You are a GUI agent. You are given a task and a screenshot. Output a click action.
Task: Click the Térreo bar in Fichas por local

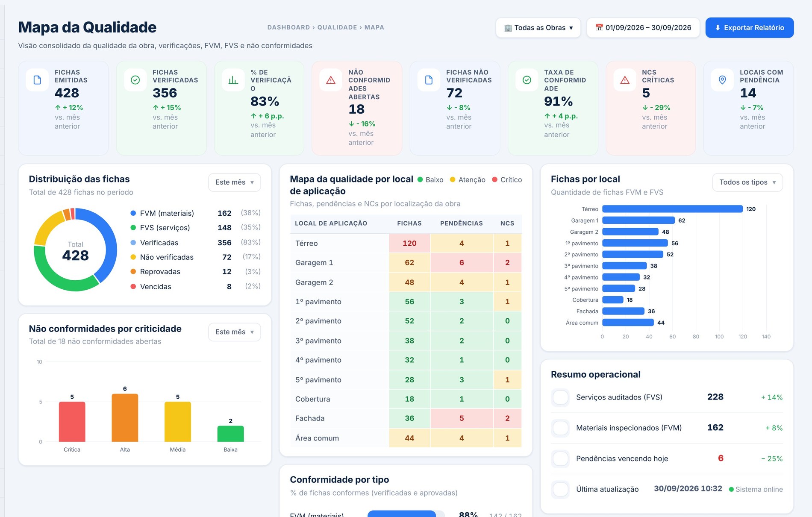[672, 209]
